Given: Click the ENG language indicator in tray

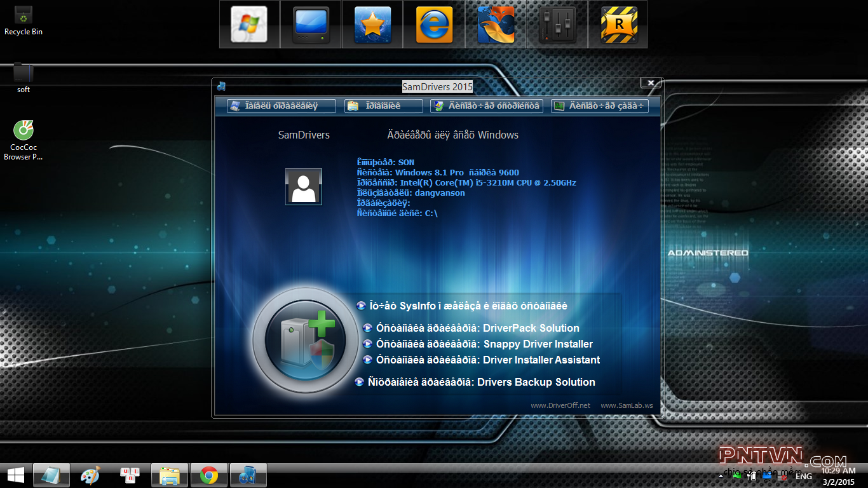Looking at the screenshot, I should coord(804,476).
